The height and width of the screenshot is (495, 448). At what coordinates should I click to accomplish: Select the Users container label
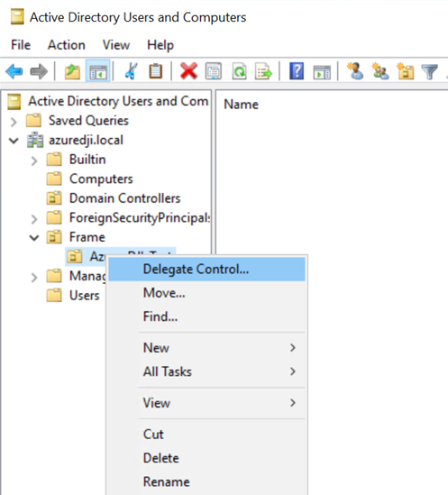point(85,296)
